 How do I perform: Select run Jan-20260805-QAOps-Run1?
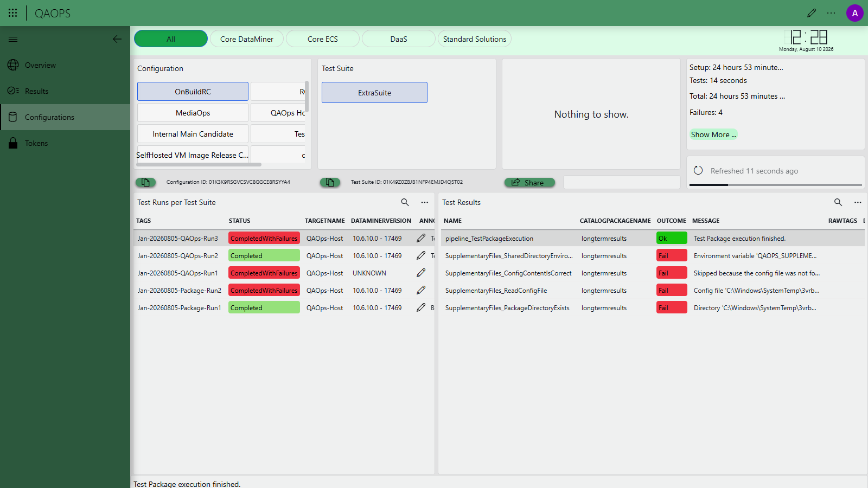click(x=284, y=273)
